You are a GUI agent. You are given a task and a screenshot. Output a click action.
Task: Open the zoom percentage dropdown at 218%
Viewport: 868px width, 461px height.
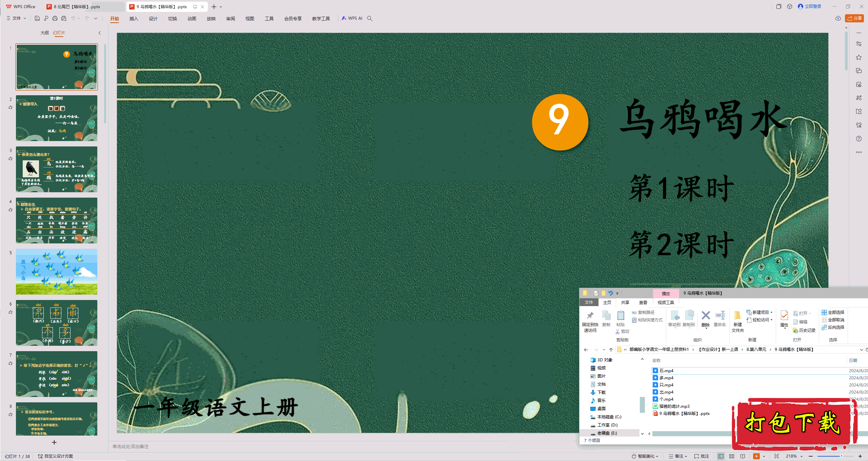tap(802, 456)
